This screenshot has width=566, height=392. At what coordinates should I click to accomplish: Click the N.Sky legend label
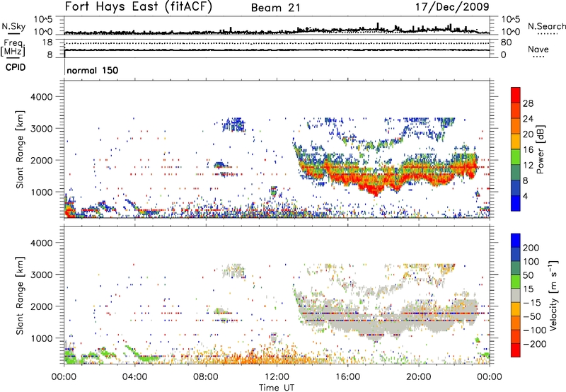[x=13, y=26]
